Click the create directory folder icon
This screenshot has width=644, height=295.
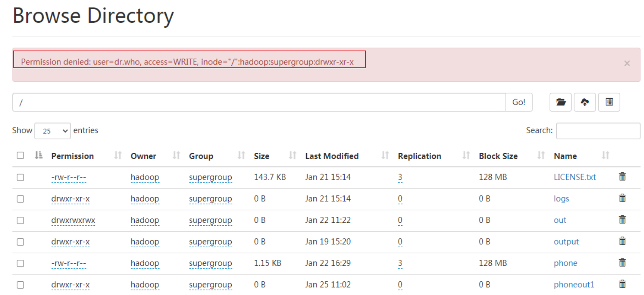coord(560,102)
